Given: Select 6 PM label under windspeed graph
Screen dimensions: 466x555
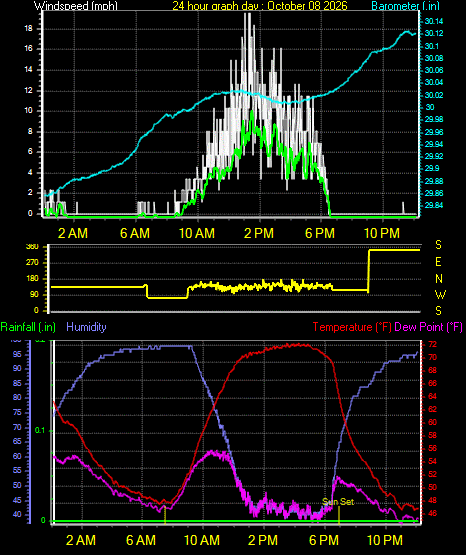Looking at the screenshot, I should coord(320,233).
